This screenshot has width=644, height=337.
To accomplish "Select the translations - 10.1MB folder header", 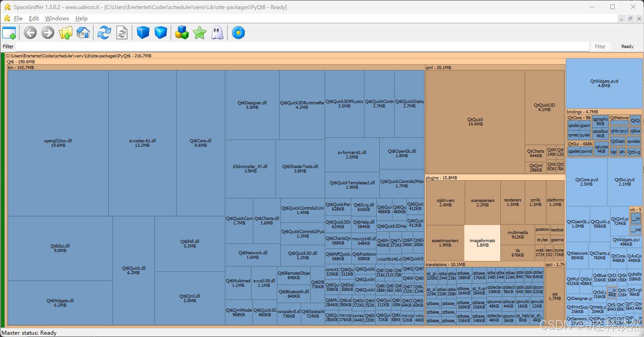I will (485, 264).
